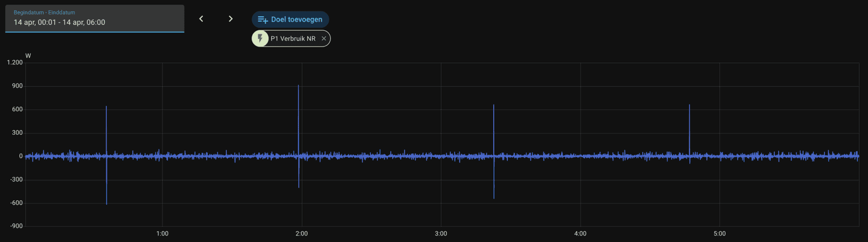Select the P1 Verbruik NR entity label
The height and width of the screenshot is (242, 868).
293,38
